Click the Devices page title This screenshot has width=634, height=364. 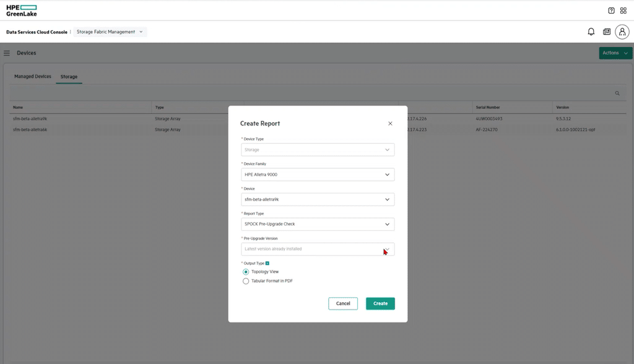pos(26,53)
